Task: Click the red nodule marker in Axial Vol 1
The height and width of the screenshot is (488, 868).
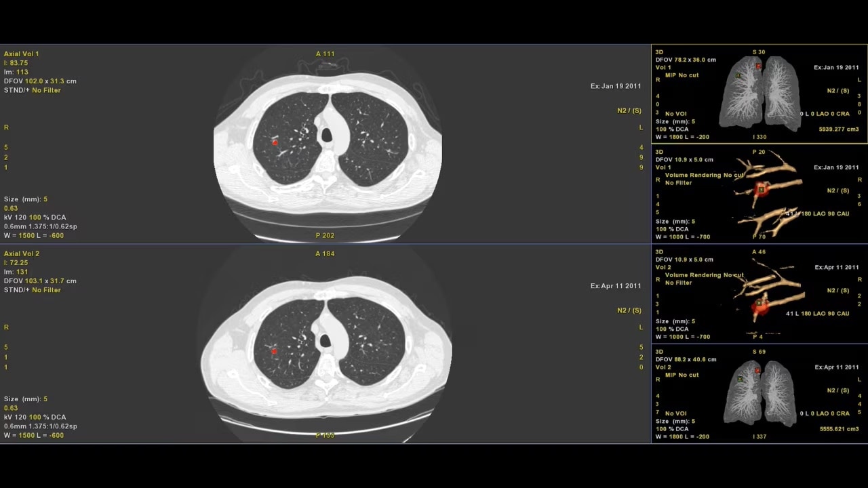Action: tap(275, 142)
